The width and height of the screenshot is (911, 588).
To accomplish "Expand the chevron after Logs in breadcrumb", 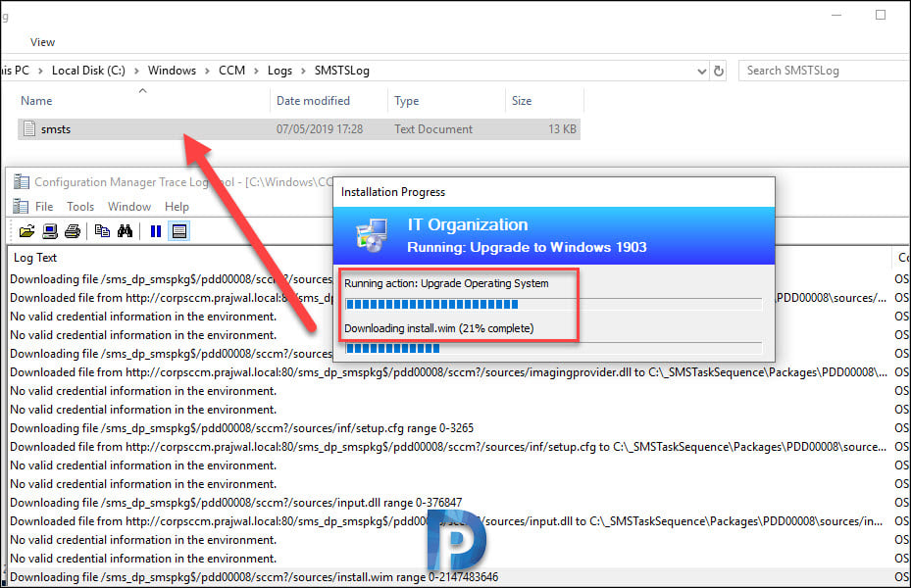I will (x=303, y=71).
